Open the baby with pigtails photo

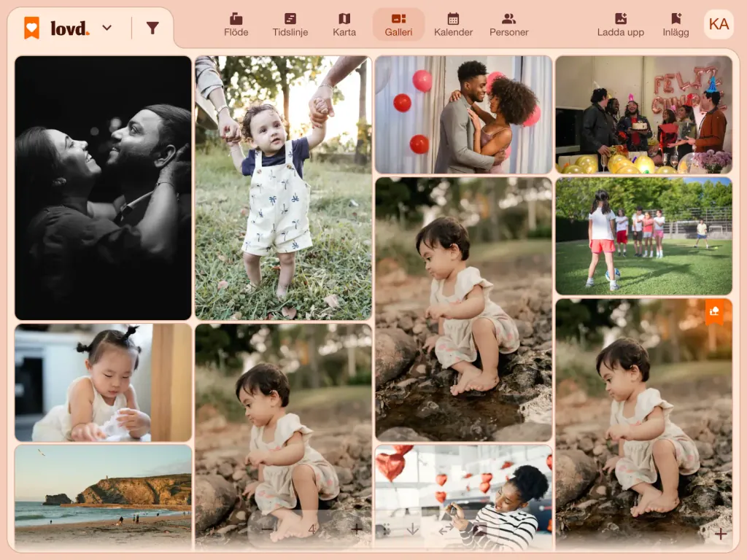pyautogui.click(x=103, y=383)
